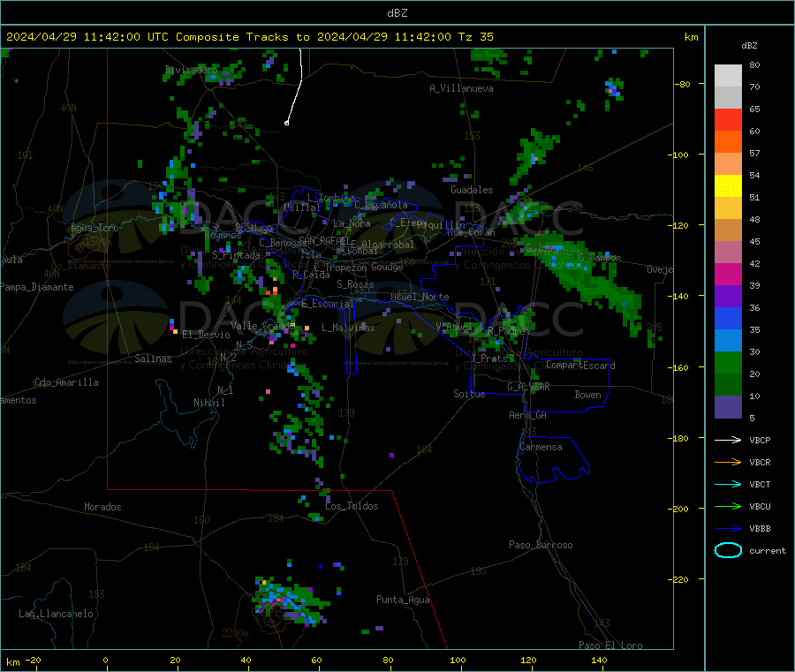Click the Morados map label
The width and height of the screenshot is (795, 672).
(102, 507)
